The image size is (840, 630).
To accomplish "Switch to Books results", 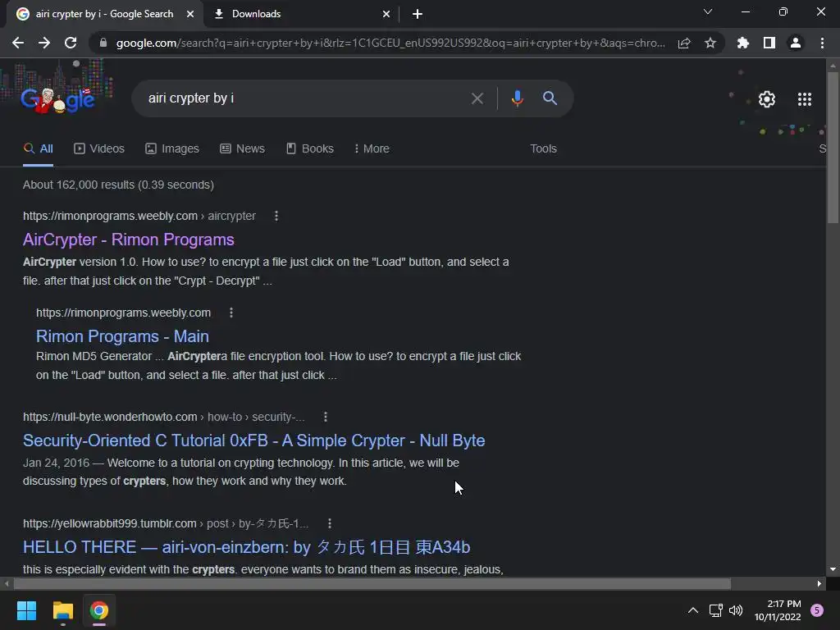I will [309, 149].
